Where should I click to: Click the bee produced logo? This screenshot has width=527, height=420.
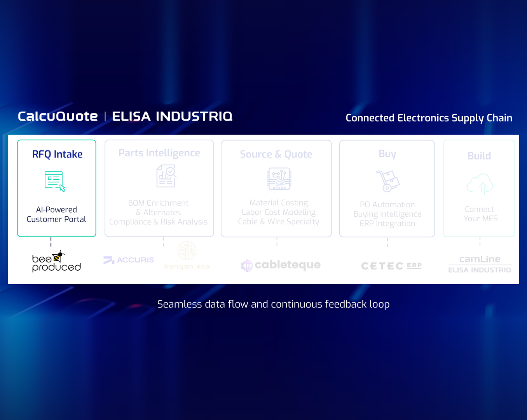(x=56, y=261)
